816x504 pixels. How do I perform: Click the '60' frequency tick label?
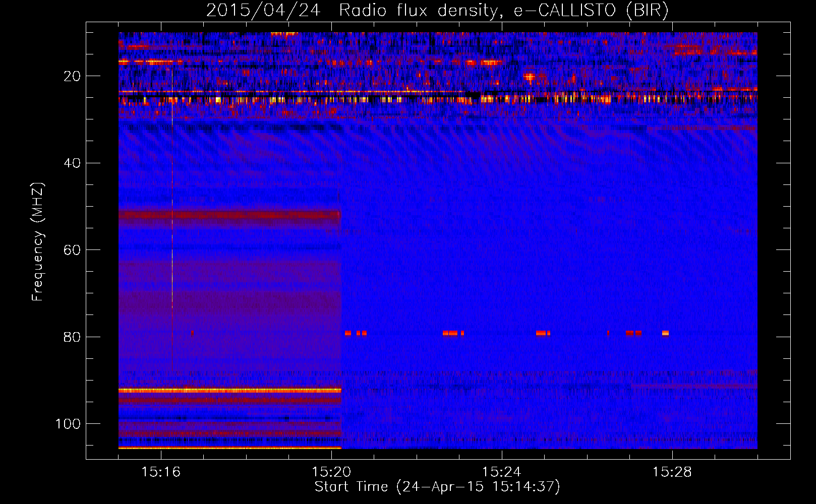point(72,250)
